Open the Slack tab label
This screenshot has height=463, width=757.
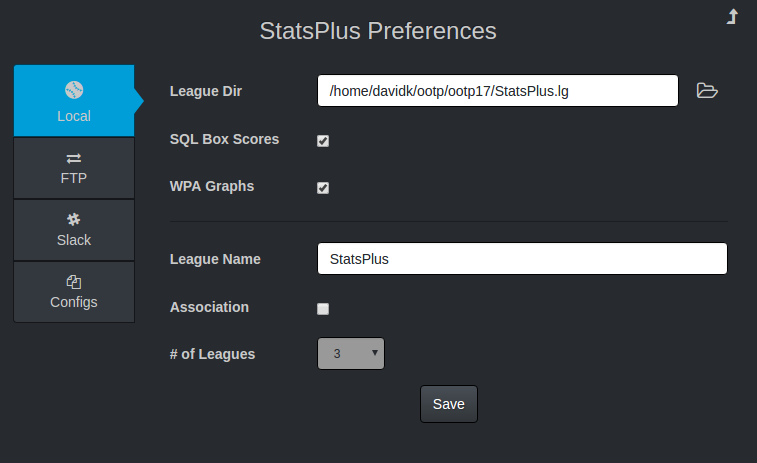74,240
